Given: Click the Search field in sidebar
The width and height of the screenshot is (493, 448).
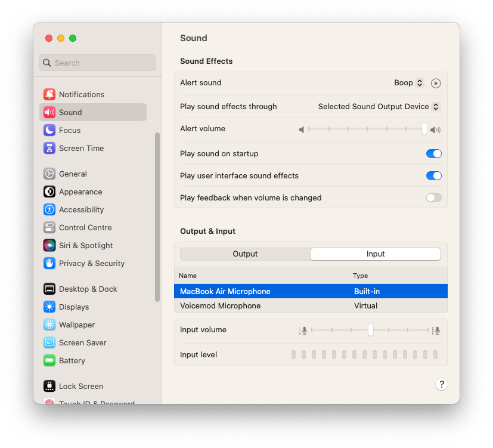Looking at the screenshot, I should [97, 63].
